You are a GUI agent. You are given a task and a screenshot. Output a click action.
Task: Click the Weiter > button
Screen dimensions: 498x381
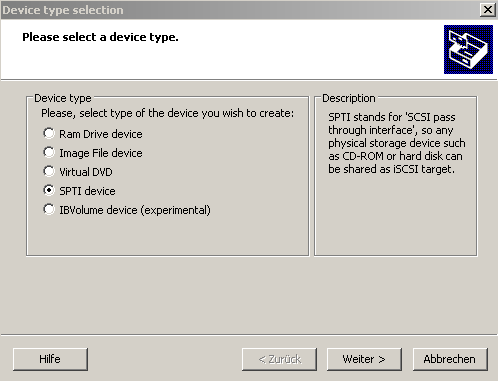pos(364,359)
